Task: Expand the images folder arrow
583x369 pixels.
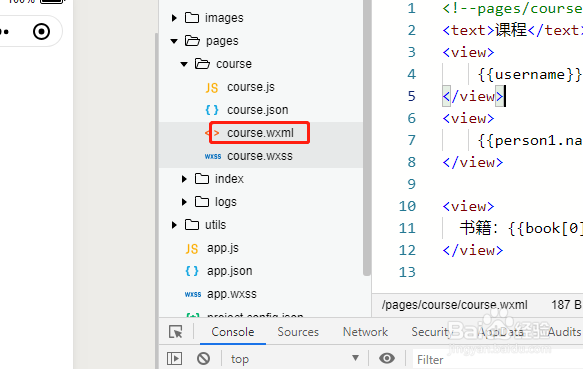Action: click(174, 18)
